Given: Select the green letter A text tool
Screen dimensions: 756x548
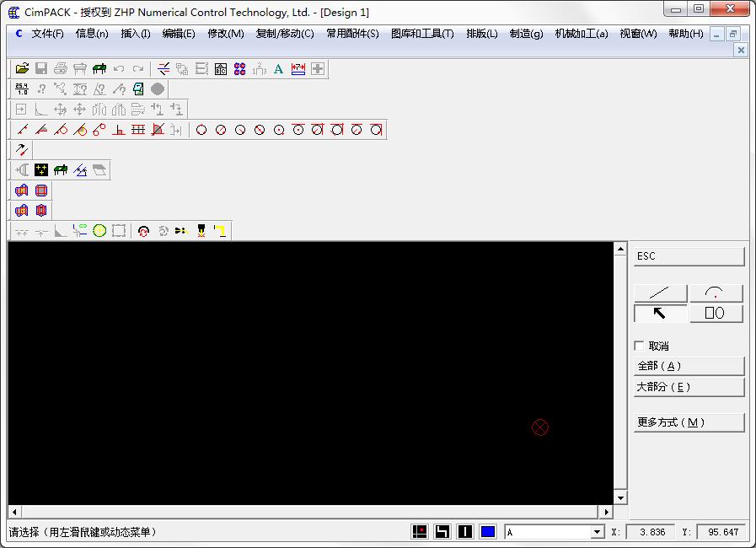Looking at the screenshot, I should [278, 69].
